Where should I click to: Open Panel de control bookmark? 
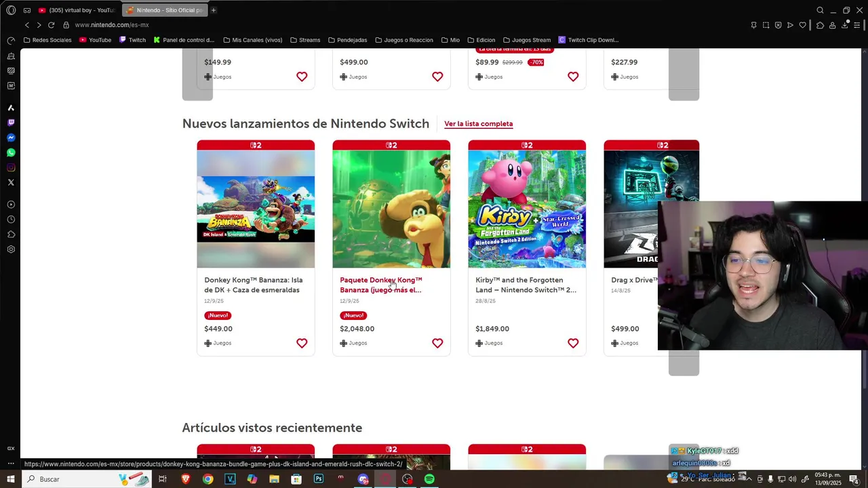tap(184, 40)
